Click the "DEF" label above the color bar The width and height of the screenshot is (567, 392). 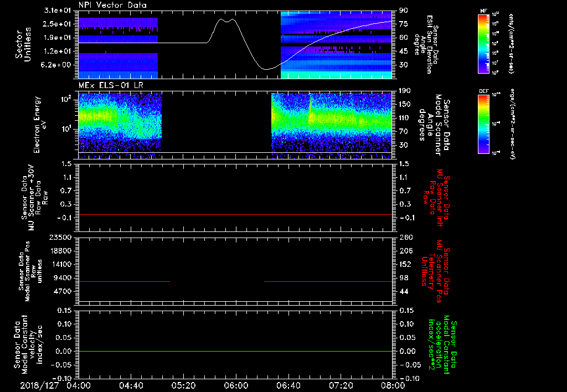tap(483, 91)
